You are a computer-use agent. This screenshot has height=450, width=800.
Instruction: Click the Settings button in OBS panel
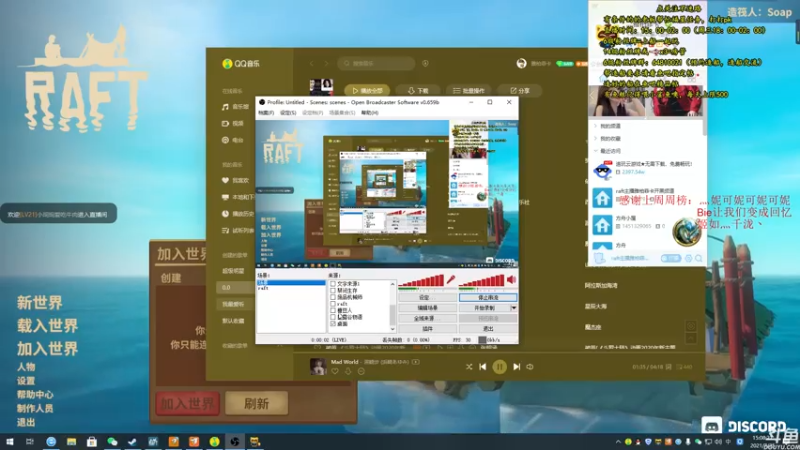tap(428, 297)
